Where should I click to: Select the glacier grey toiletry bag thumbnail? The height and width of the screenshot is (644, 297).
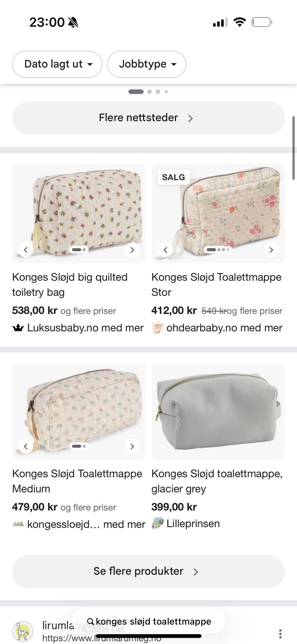tap(218, 411)
